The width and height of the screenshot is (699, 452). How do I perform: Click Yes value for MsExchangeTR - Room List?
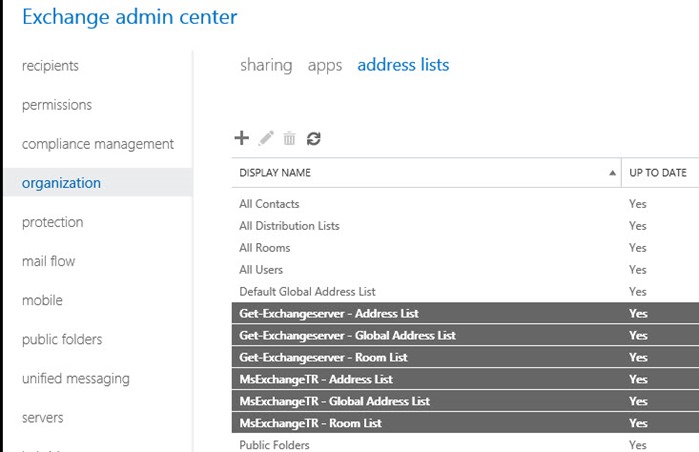tap(638, 423)
